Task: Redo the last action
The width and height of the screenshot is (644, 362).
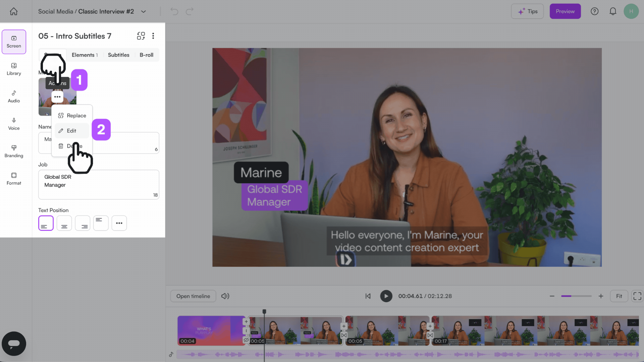Action: (190, 11)
